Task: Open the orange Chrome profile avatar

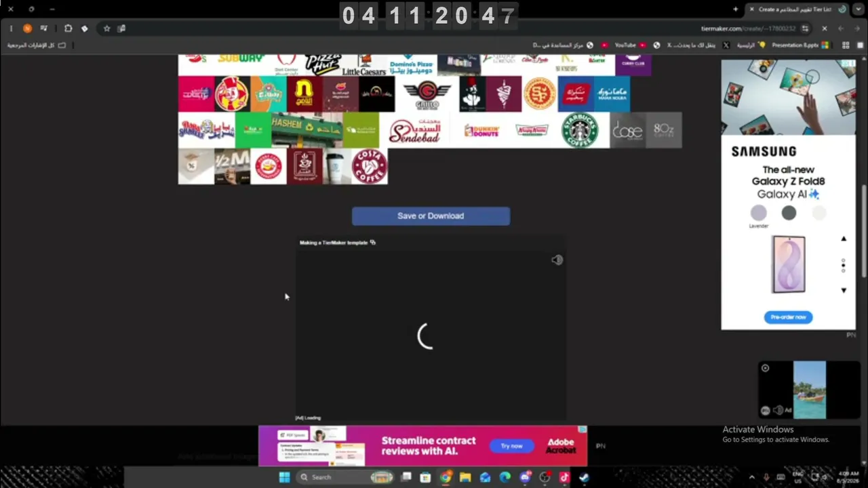Action: point(27,28)
